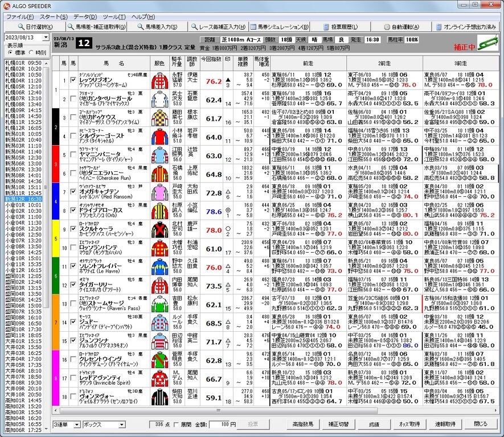This screenshot has height=437, width=504.
Task: Start 自動運転 from the toolbar
Action: 401,27
